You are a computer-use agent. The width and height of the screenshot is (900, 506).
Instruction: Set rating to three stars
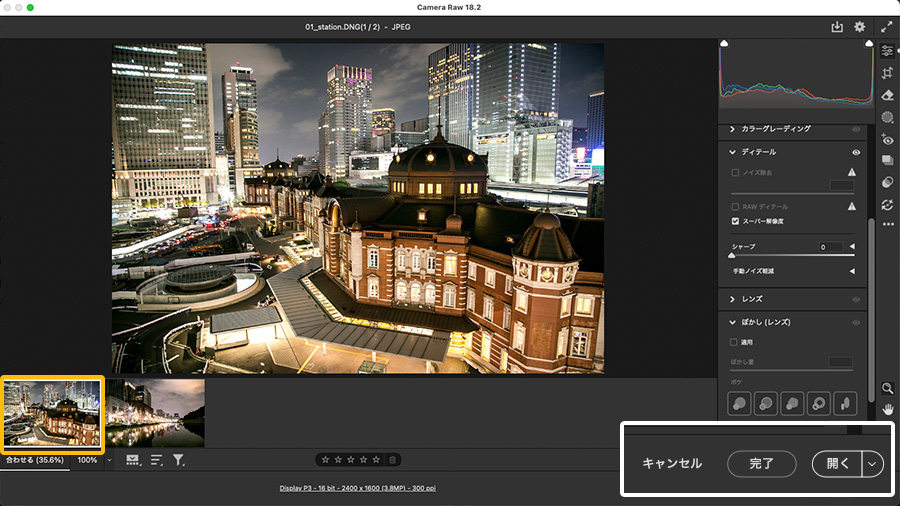click(x=351, y=460)
